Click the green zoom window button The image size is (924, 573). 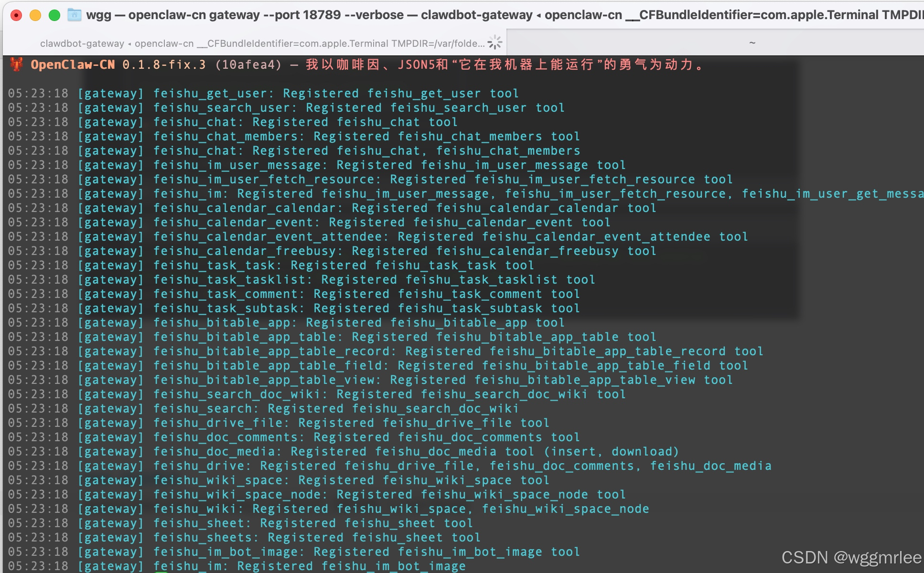click(x=54, y=15)
